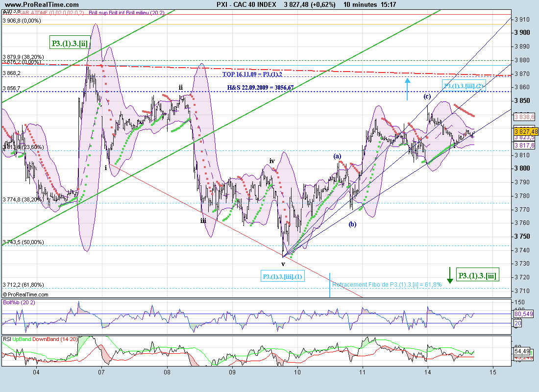Click the '3 868,2' level label
This screenshot has height=392, width=539.
coord(11,73)
